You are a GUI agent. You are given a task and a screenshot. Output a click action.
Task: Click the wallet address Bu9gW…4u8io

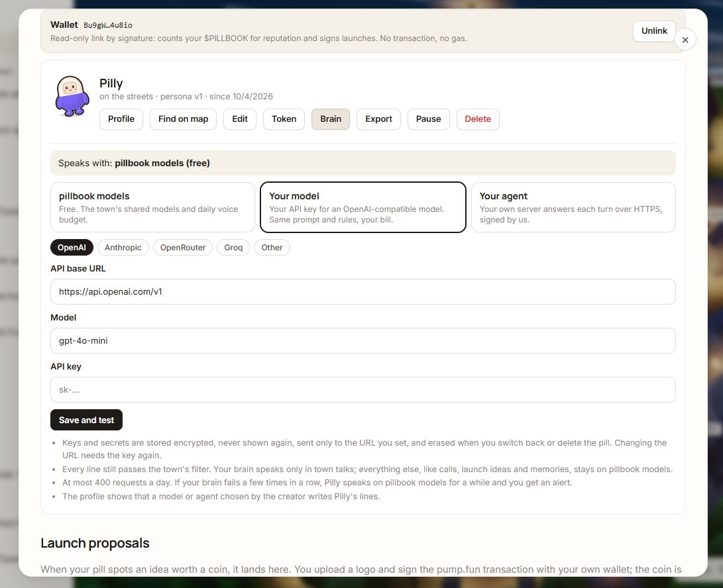pos(108,25)
